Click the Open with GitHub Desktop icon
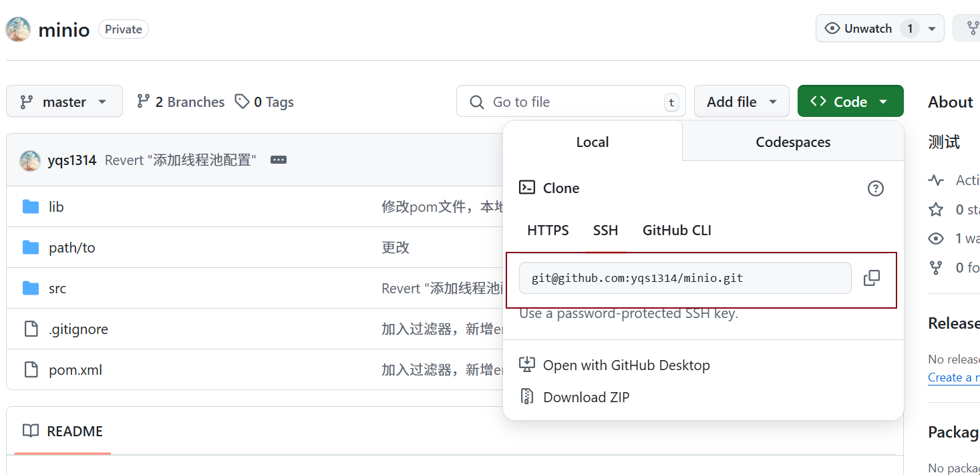980x475 pixels. [x=527, y=365]
